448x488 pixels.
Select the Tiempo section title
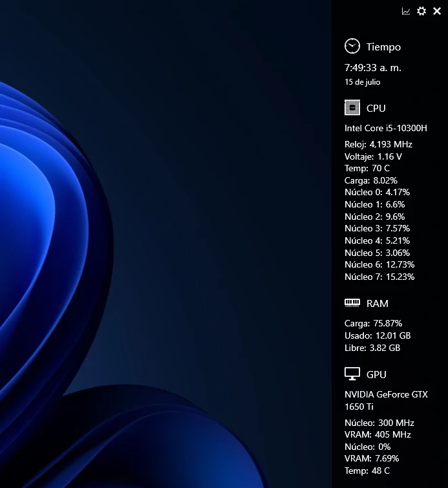pyautogui.click(x=383, y=47)
